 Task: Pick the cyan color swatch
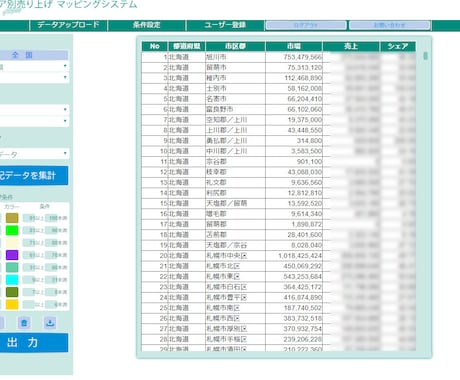tap(12, 280)
